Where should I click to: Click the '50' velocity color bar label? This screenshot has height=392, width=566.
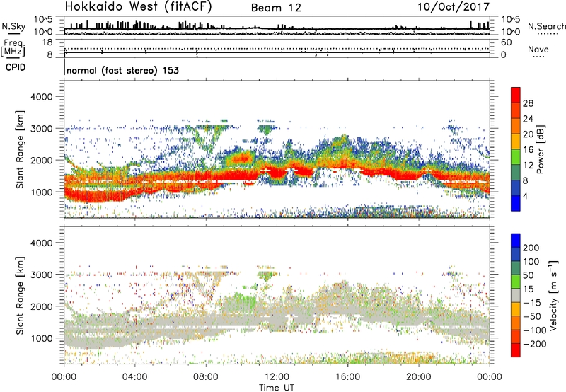point(528,275)
